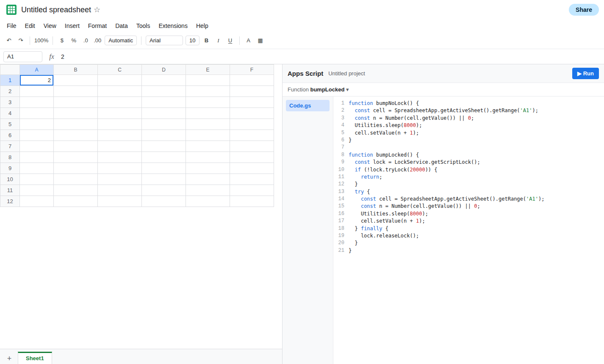Open the Extensions menu
The image size is (604, 364).
173,26
